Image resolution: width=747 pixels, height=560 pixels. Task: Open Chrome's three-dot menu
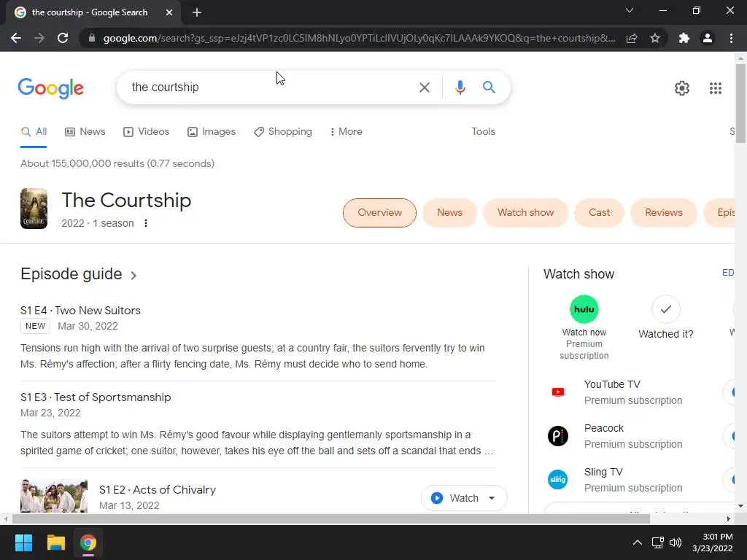click(x=731, y=38)
